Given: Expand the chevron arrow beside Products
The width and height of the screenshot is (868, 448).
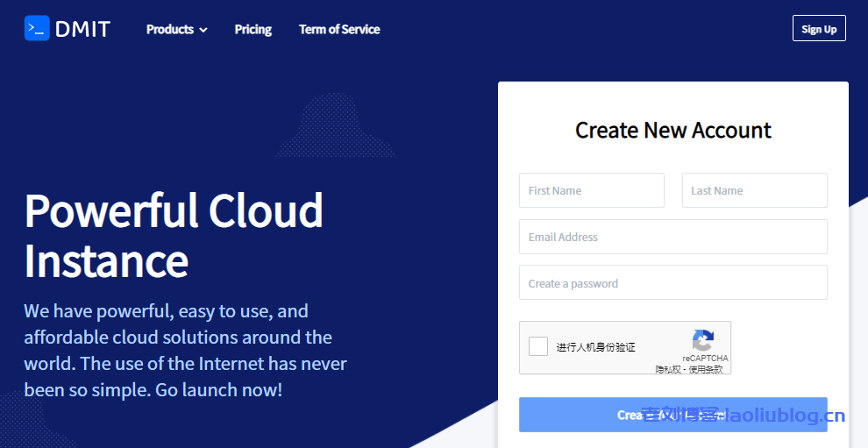Looking at the screenshot, I should 203,30.
